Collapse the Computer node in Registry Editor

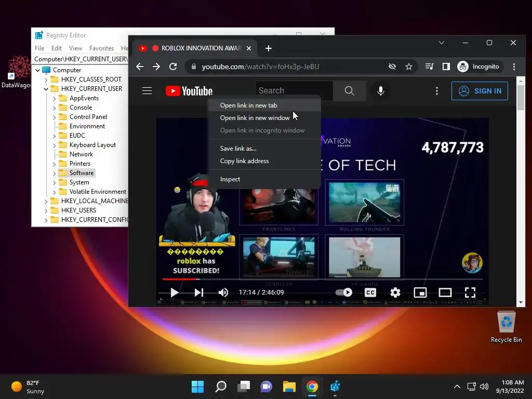[37, 70]
